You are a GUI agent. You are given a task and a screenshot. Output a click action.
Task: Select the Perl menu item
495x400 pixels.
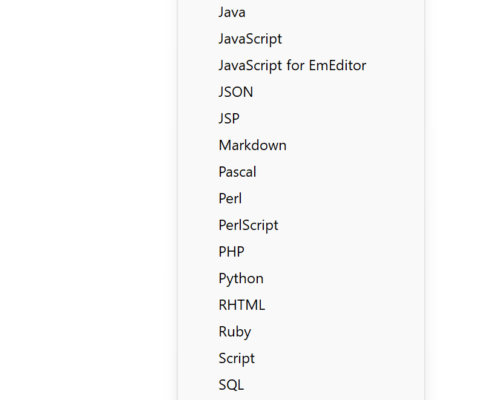[301, 199]
